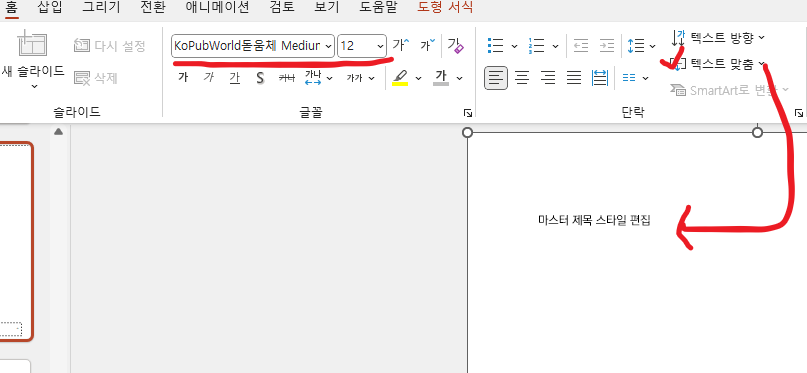
Task: Toggle bold formatting (굵게 가)
Action: coord(183,78)
